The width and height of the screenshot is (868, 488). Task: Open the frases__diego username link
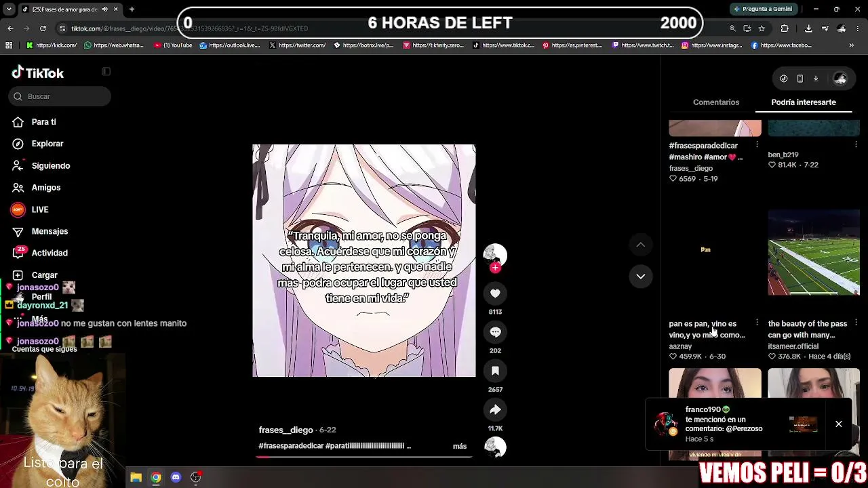click(285, 430)
